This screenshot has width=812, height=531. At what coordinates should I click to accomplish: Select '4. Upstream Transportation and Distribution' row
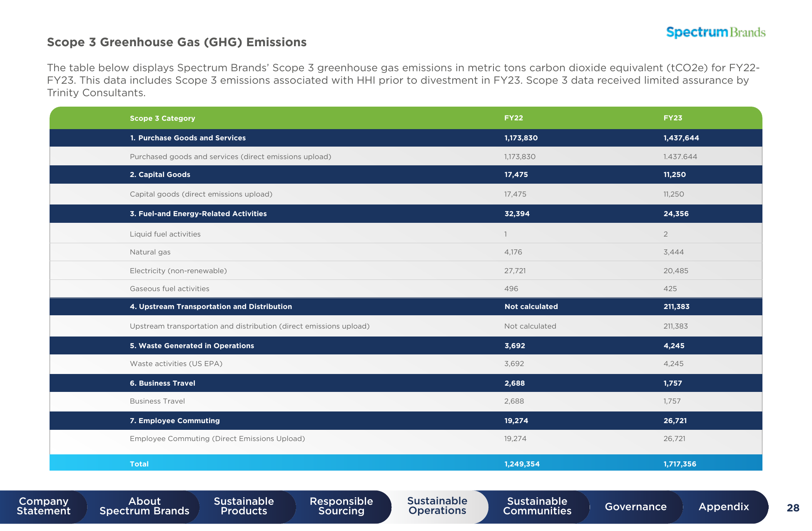[x=406, y=307]
